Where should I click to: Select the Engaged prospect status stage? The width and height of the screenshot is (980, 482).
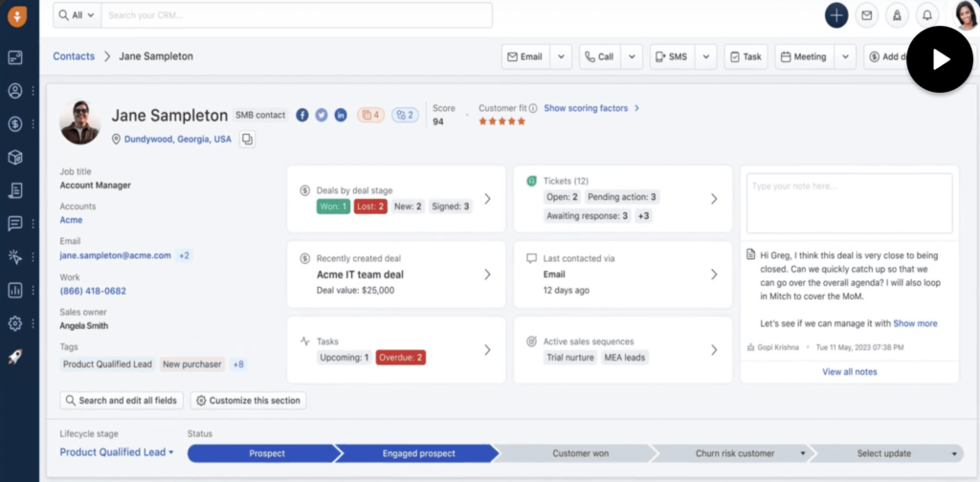(418, 453)
